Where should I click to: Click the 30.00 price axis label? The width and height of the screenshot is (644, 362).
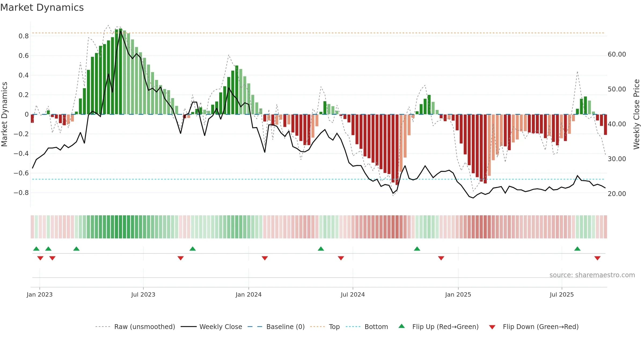tap(617, 159)
